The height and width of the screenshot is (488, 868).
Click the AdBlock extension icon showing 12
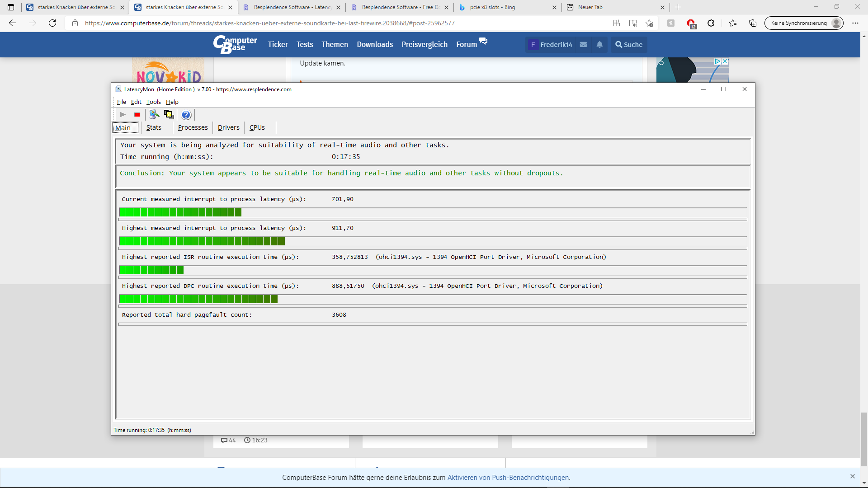[x=691, y=23]
